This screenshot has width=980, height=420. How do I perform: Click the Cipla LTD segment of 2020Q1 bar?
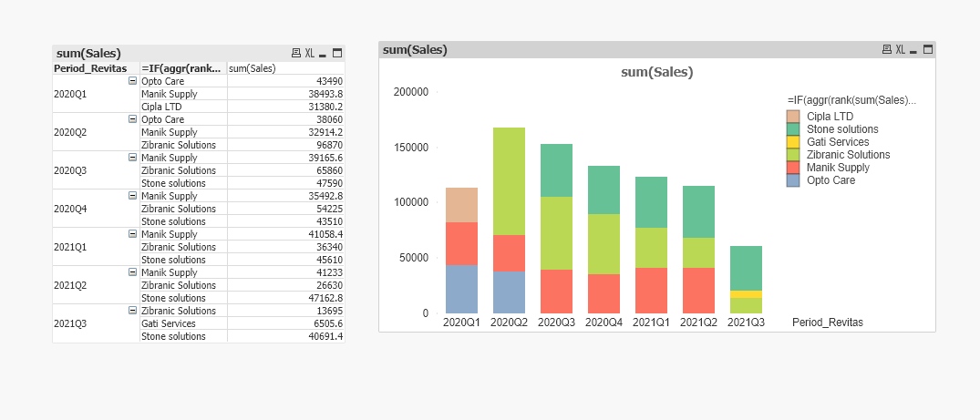462,205
